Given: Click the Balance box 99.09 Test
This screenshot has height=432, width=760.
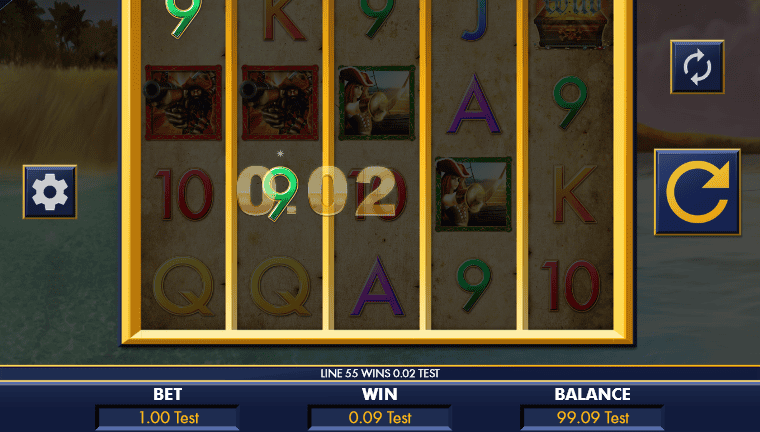Looking at the screenshot, I should [592, 417].
